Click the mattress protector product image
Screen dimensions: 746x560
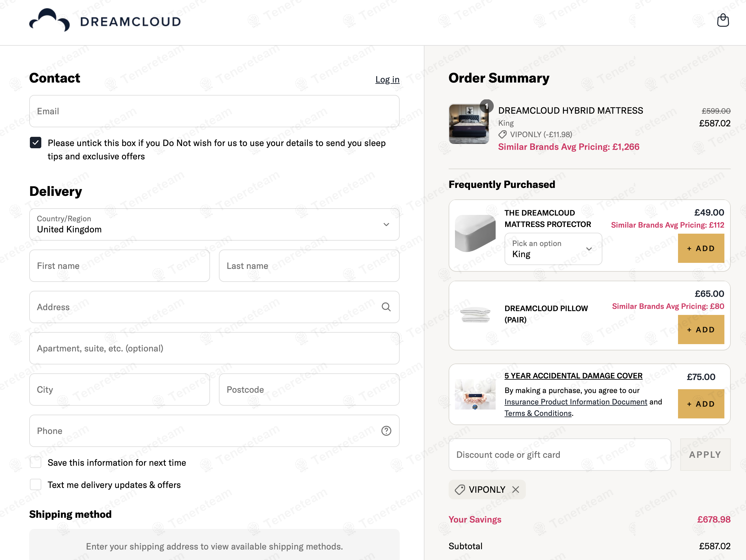point(475,234)
